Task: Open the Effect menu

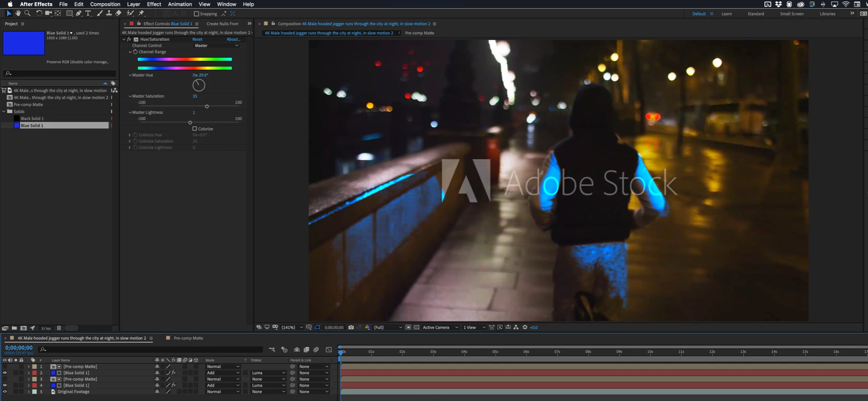Action: pos(154,4)
